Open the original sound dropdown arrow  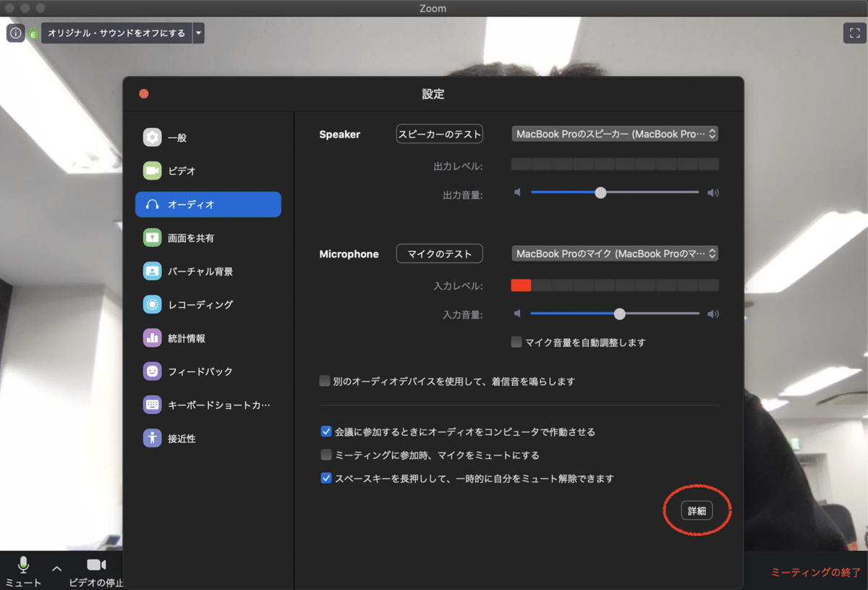click(x=198, y=33)
